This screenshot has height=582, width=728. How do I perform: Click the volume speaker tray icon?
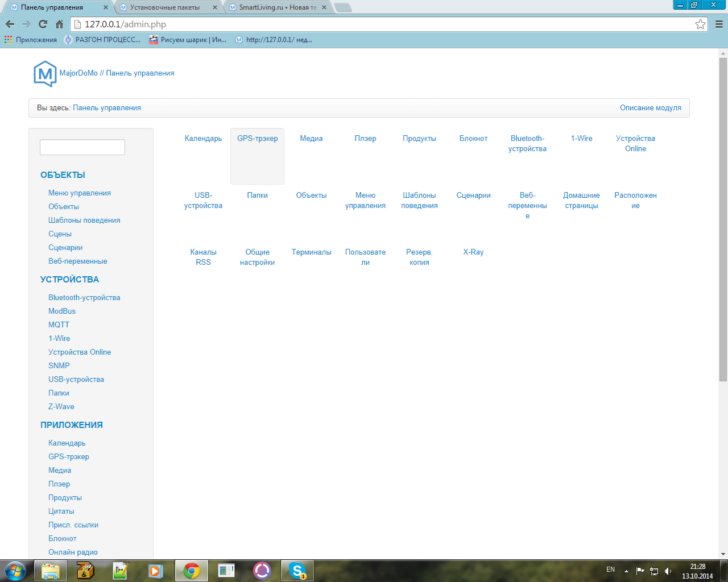(x=668, y=571)
